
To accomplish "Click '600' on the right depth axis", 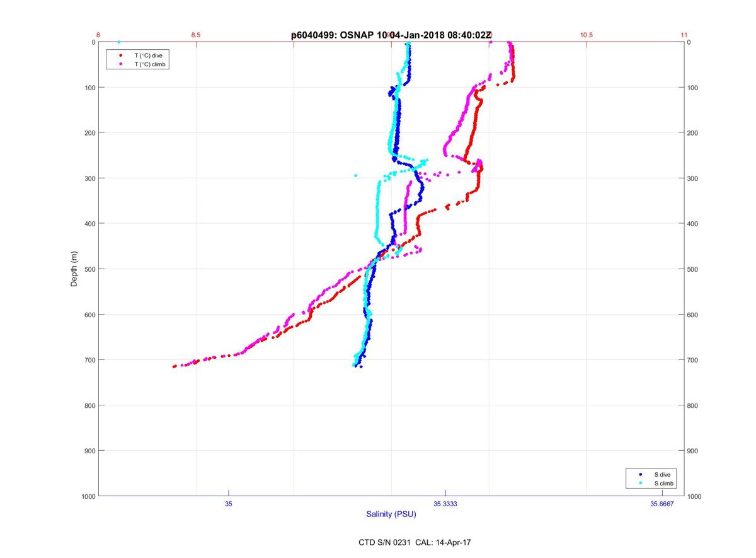I will tap(693, 315).
